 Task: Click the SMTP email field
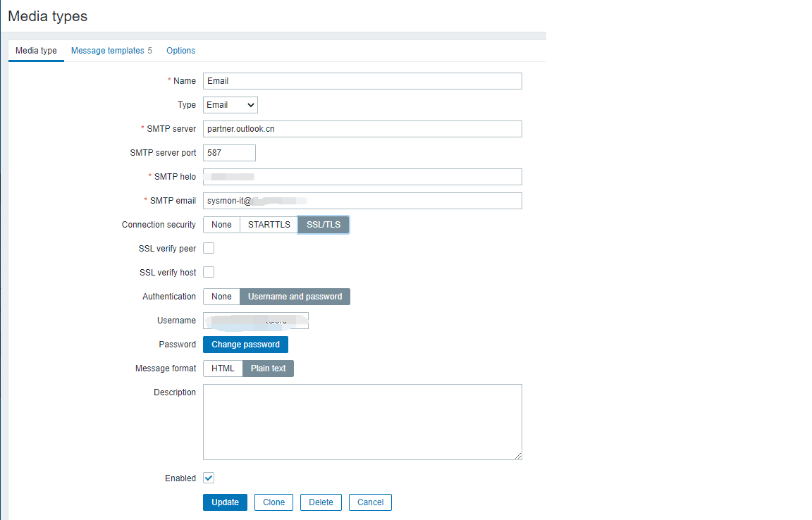coord(362,201)
